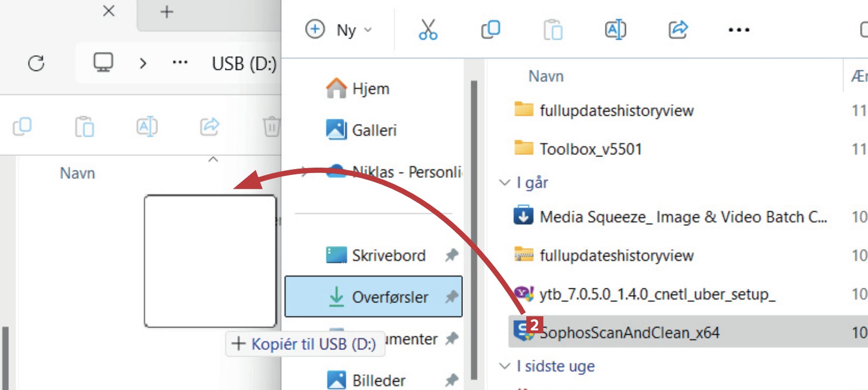Screen dimensions: 868x390
Task: Unpin Skrivebord using its pin icon
Action: click(452, 255)
